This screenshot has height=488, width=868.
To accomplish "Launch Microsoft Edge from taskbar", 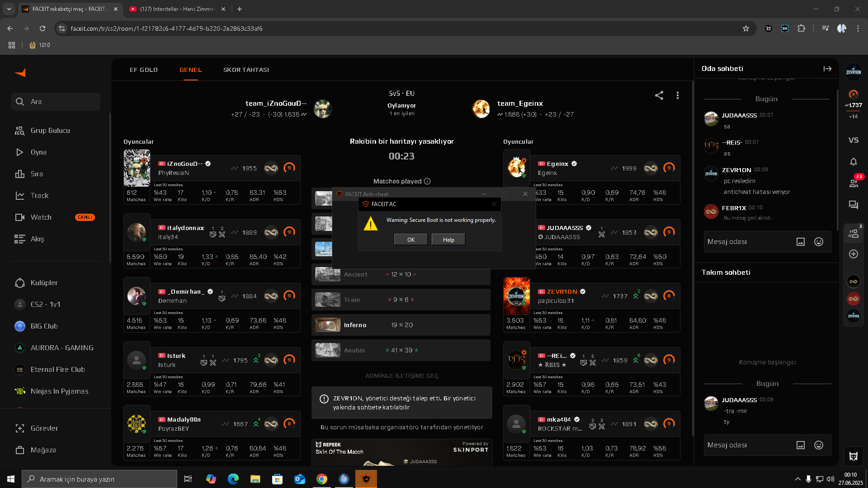I will (233, 479).
